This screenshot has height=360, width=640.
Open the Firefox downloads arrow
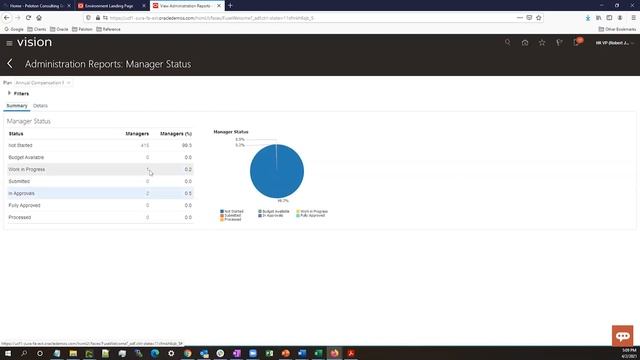pos(588,18)
